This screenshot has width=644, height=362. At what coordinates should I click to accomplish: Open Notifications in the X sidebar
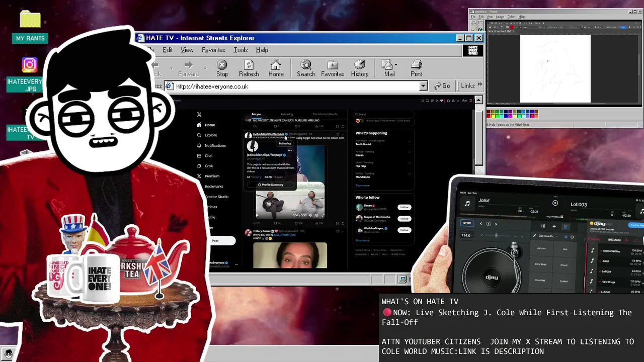coord(211,145)
